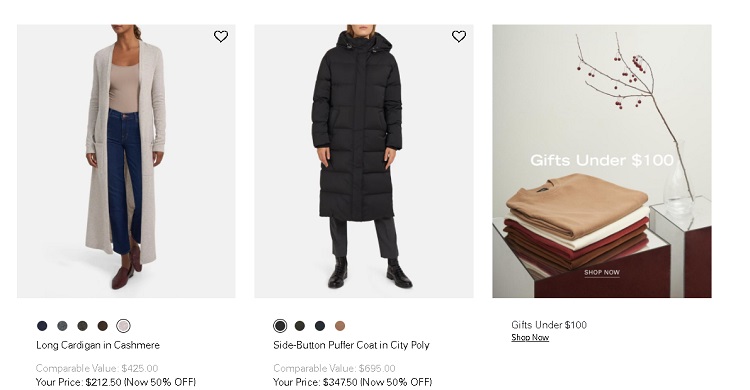Open Side-Button Puffer Coat in City Poly link
The height and width of the screenshot is (390, 750).
352,345
